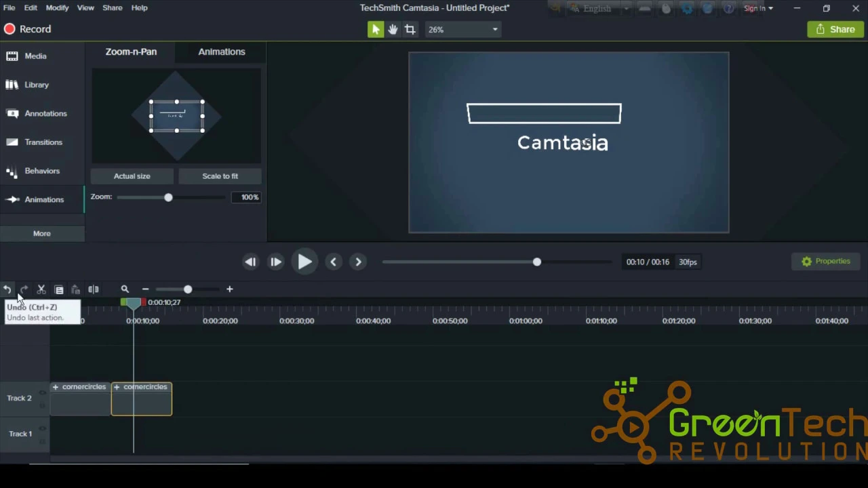Image resolution: width=868 pixels, height=488 pixels.
Task: Click the Split clip icon
Action: (x=94, y=289)
